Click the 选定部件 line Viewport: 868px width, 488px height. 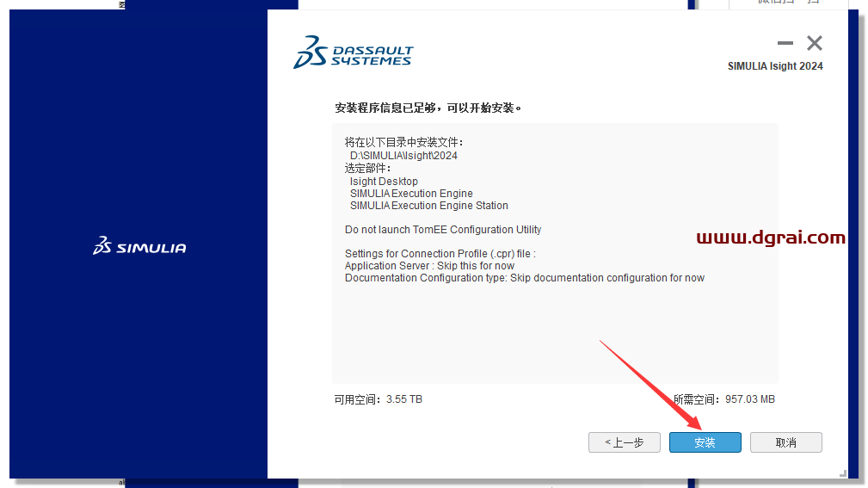[367, 168]
